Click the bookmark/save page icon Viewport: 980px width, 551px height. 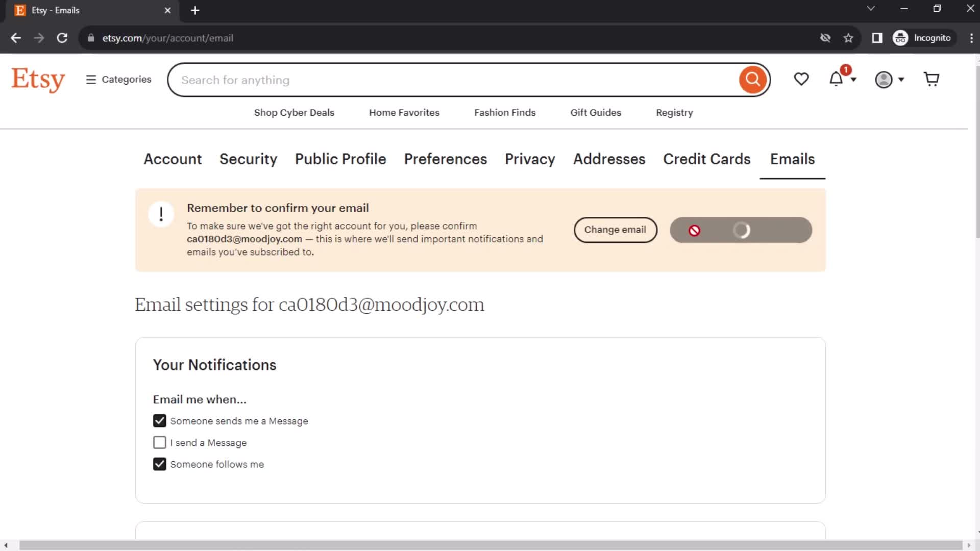point(849,38)
